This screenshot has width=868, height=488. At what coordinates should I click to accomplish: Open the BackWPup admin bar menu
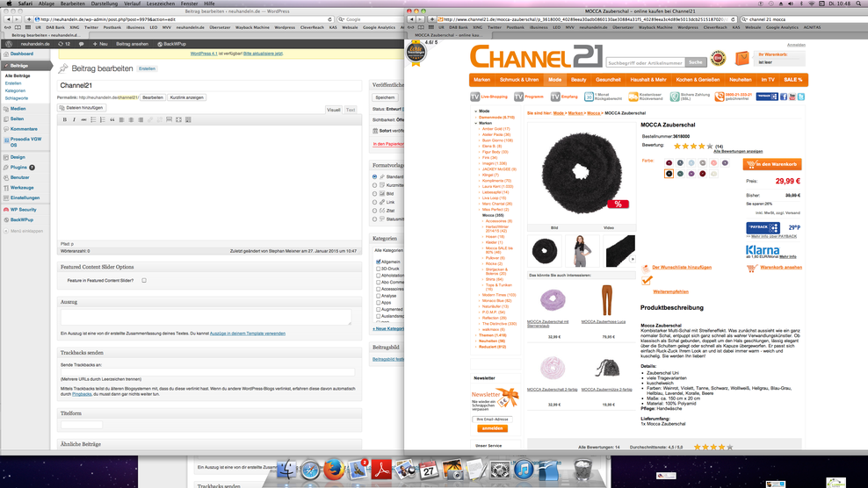(x=172, y=44)
